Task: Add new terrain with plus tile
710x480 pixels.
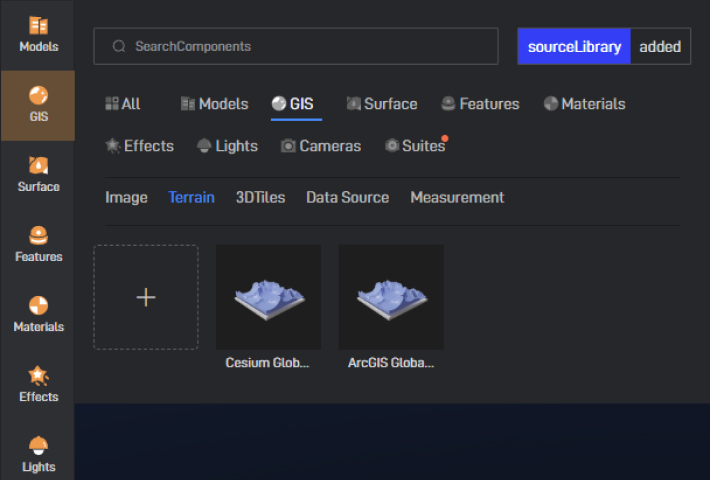Action: (146, 297)
